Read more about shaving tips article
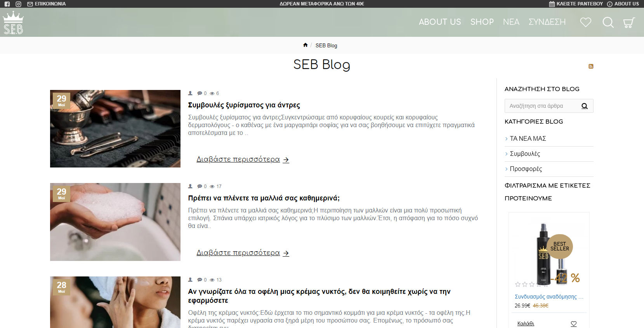 click(x=243, y=159)
